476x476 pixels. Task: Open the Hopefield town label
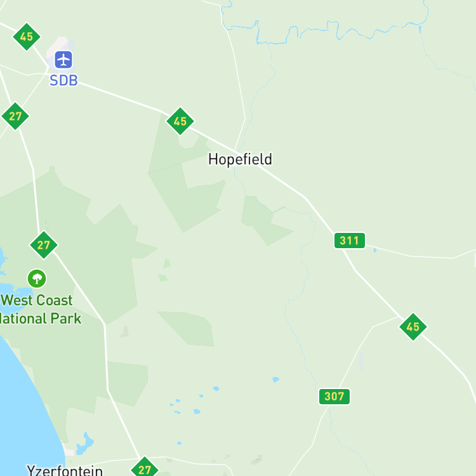240,159
